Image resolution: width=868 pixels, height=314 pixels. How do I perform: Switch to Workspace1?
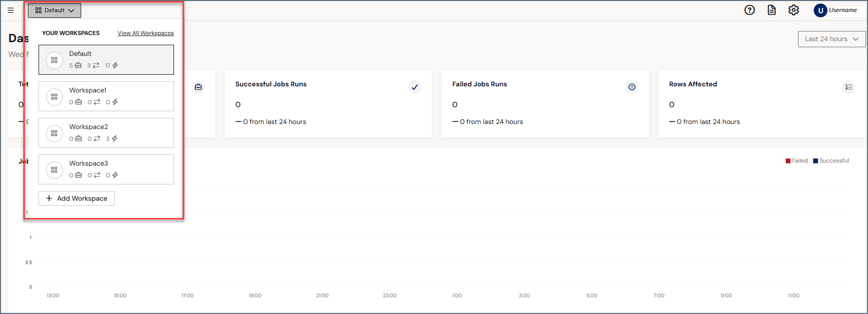click(x=106, y=97)
